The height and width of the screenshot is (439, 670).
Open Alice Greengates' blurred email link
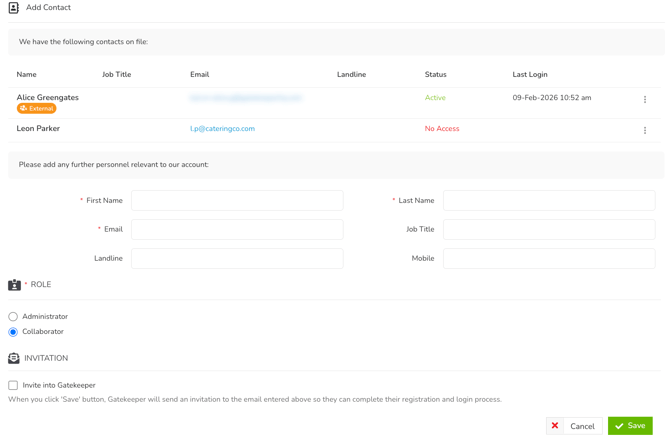(x=246, y=98)
